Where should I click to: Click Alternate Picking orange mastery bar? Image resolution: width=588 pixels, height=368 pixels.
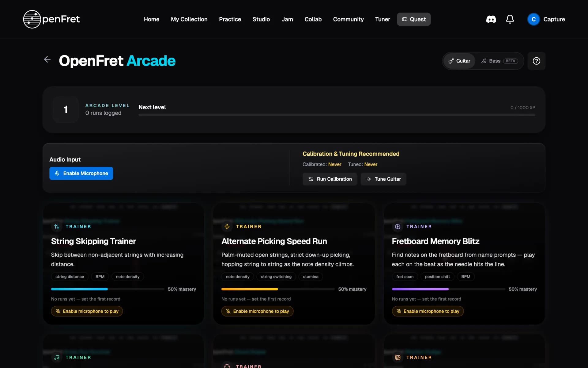coord(278,289)
